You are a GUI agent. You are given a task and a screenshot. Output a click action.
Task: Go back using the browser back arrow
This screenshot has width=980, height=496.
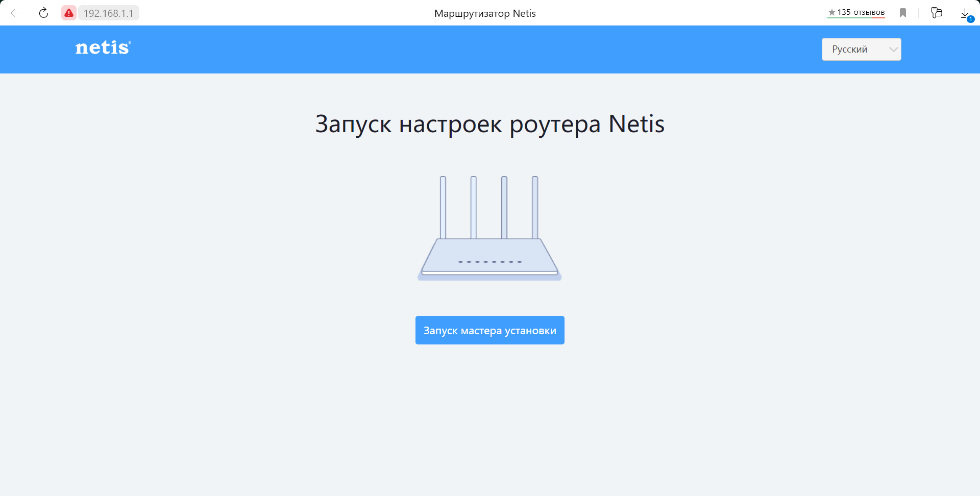pos(15,13)
